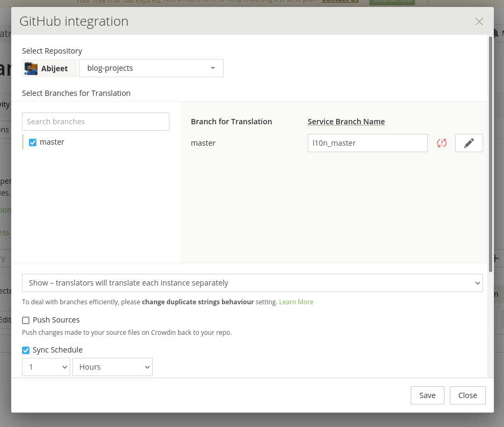Viewport: 504px width, 427px height.
Task: Click the Branch for Translation column header
Action: [232, 122]
